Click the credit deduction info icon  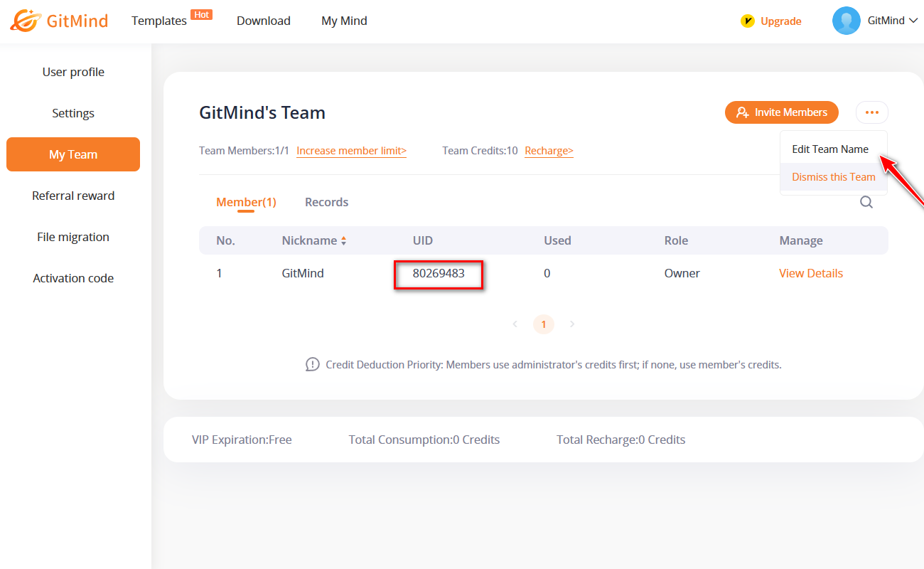coord(313,365)
